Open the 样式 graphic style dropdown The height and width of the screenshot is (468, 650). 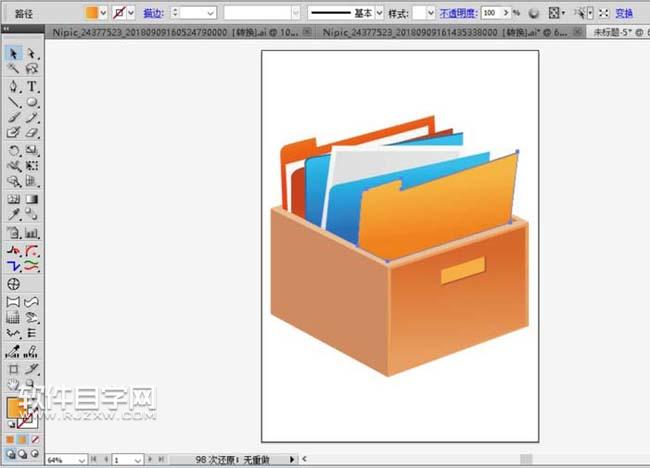pyautogui.click(x=430, y=13)
